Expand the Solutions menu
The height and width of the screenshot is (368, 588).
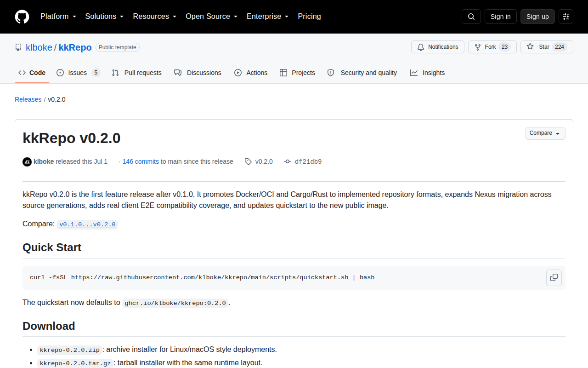coord(105,17)
